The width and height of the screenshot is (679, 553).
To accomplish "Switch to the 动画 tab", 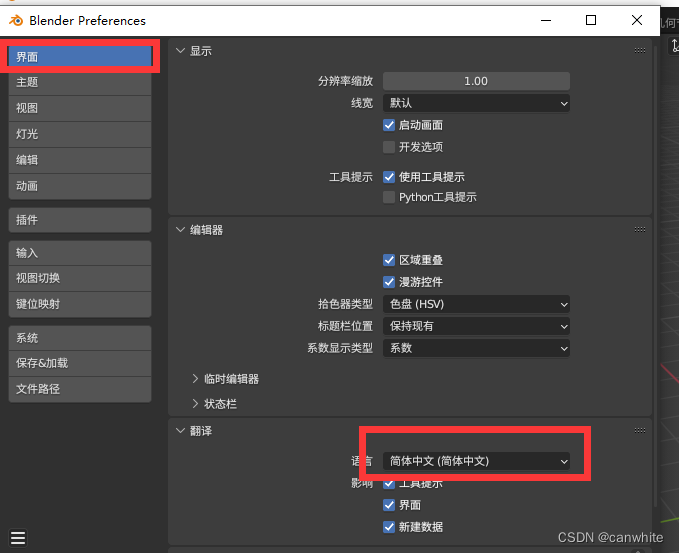I will pyautogui.click(x=80, y=186).
